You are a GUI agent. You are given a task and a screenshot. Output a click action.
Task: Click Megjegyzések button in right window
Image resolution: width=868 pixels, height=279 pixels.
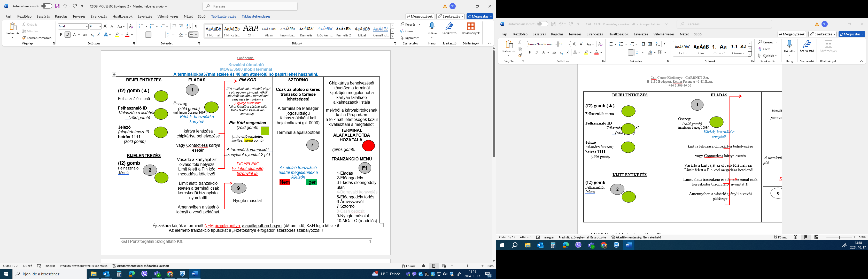pyautogui.click(x=792, y=34)
